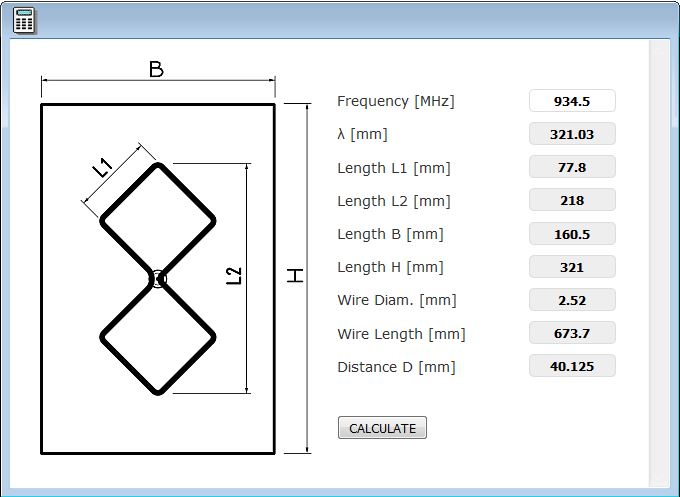Viewport: 680px width, 497px height.
Task: Click the antenna feed point circle in diagram
Action: pos(158,279)
